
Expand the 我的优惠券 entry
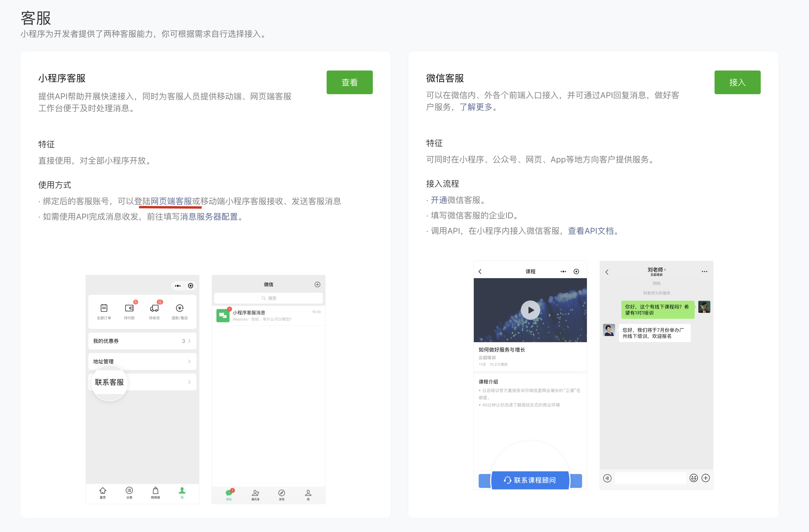(x=189, y=341)
